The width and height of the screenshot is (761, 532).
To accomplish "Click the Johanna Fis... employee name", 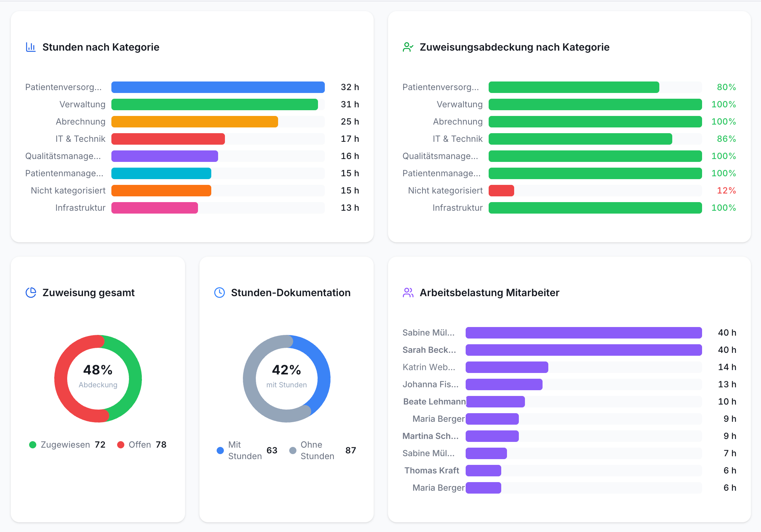I will (430, 384).
